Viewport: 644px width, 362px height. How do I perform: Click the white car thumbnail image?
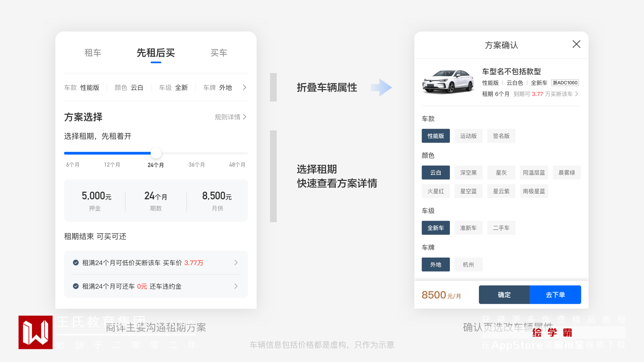(448, 81)
